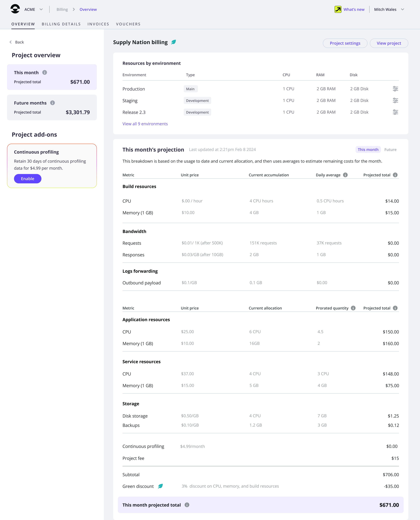Click the Daily average info icon
This screenshot has width=420, height=520.
[x=345, y=175]
